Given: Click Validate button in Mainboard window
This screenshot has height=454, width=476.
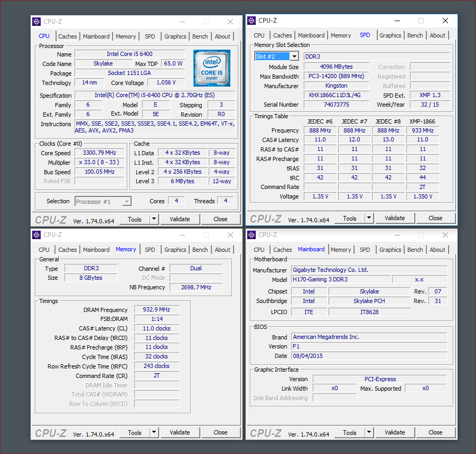Looking at the screenshot, I should 395,432.
